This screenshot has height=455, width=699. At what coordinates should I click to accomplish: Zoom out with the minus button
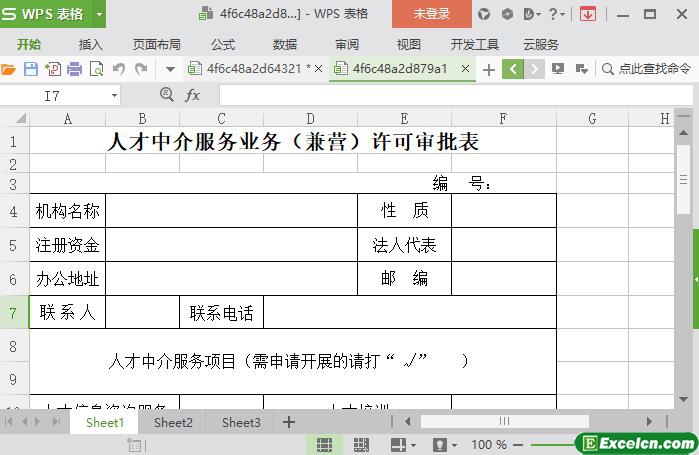(x=518, y=444)
